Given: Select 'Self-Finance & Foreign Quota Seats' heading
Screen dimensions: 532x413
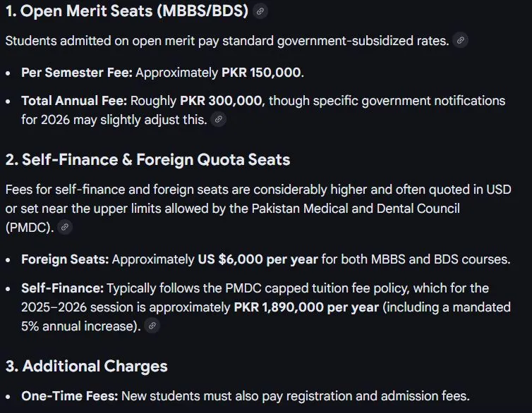Looking at the screenshot, I should [x=147, y=160].
